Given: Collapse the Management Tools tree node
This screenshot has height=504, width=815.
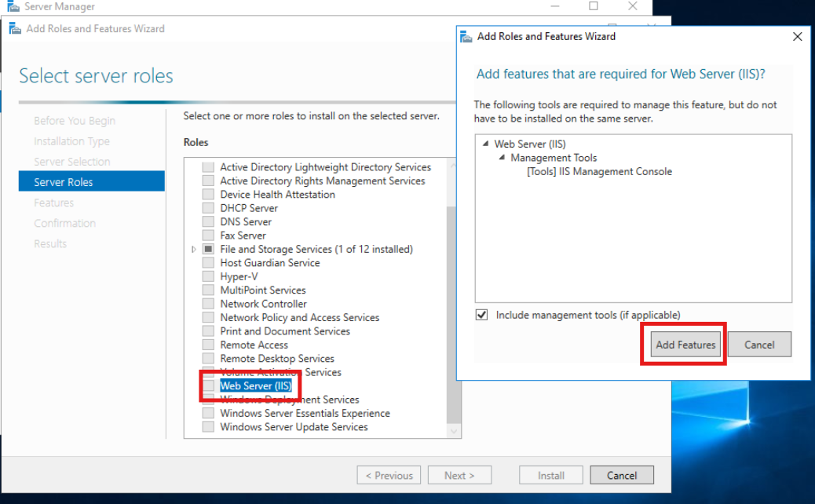Looking at the screenshot, I should coord(502,158).
